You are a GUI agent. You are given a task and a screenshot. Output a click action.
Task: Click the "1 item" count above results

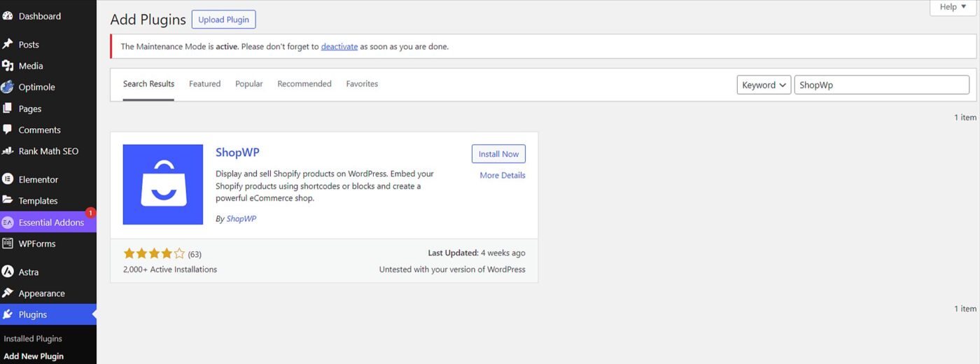click(965, 118)
